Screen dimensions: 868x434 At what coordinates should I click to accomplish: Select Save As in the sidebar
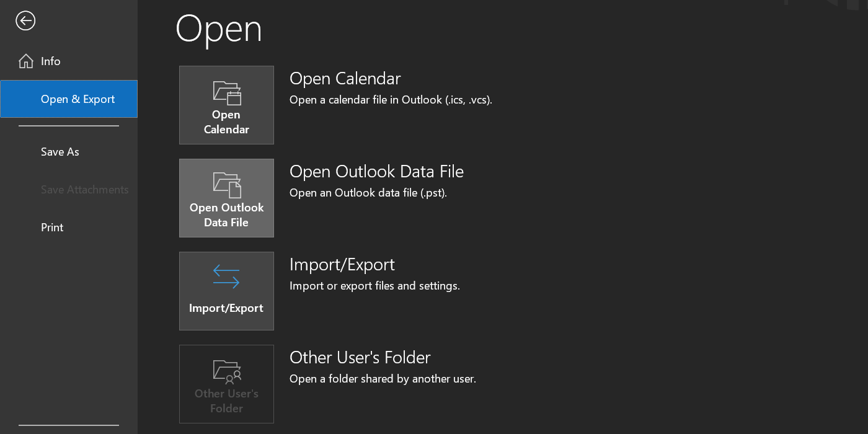click(x=60, y=152)
